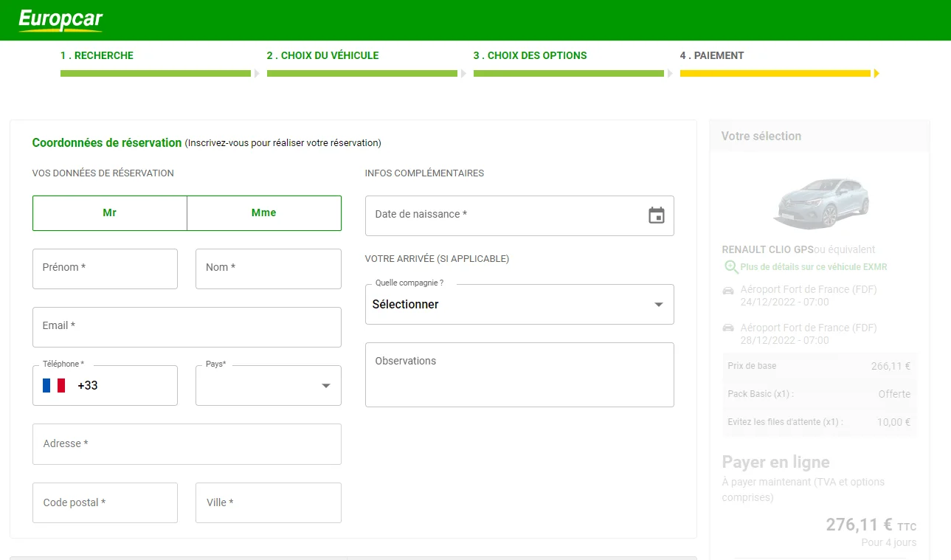Click the Observations text area
This screenshot has width=951, height=560.
[x=519, y=375]
